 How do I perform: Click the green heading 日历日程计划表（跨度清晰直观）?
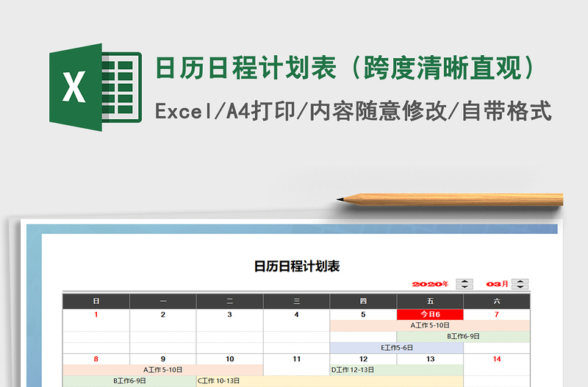click(x=345, y=68)
